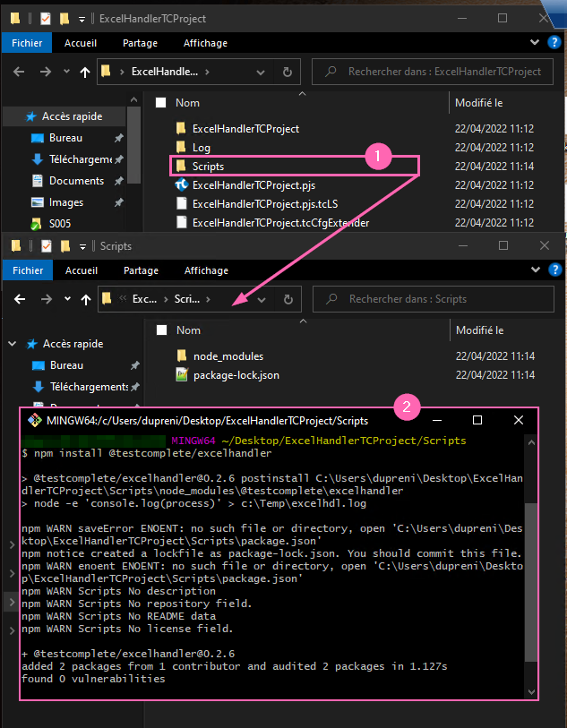The height and width of the screenshot is (728, 567).
Task: Open the ExcelHandlerTCProject subfolder icon
Action: coord(181,129)
